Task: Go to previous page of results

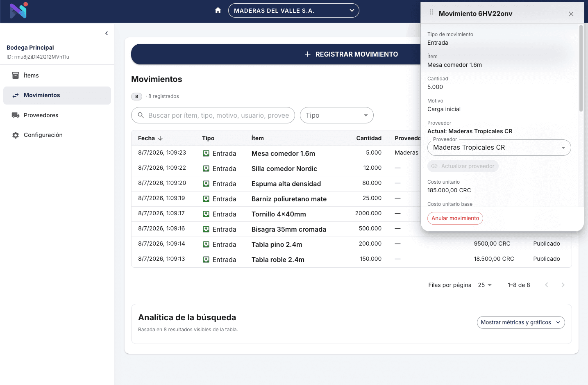Action: [x=547, y=285]
